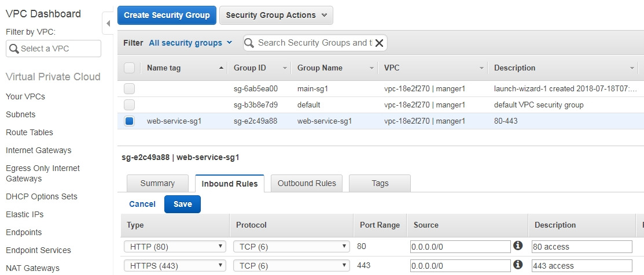Toggle the select-all security groups checkbox

pos(130,68)
